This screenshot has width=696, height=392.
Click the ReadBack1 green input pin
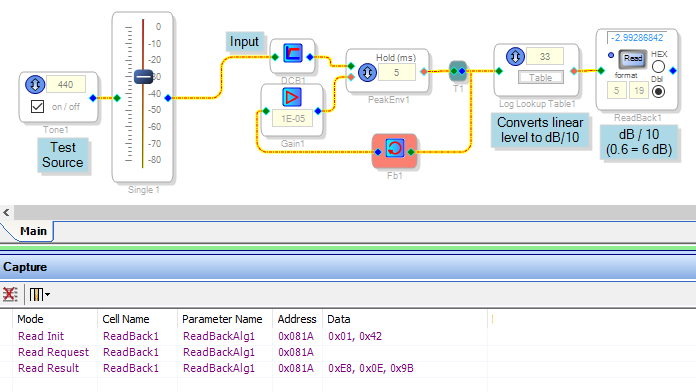pyautogui.click(x=601, y=71)
